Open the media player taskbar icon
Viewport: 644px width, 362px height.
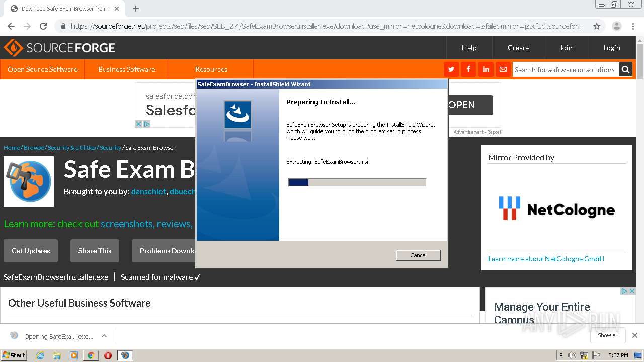74,355
